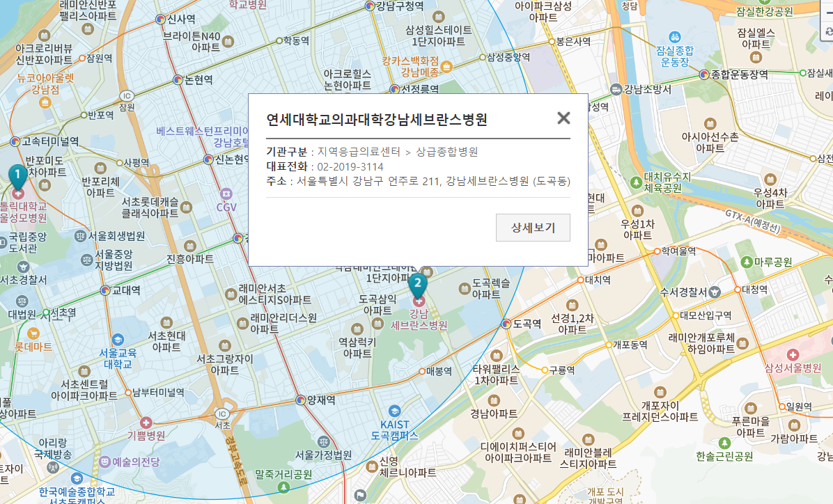Click the GTX-A(예정선) line label
Image resolution: width=833 pixels, height=504 pixels.
(753, 221)
